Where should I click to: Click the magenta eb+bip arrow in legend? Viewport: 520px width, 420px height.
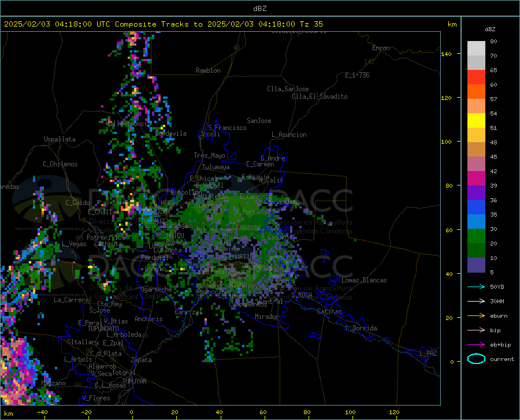tap(476, 345)
